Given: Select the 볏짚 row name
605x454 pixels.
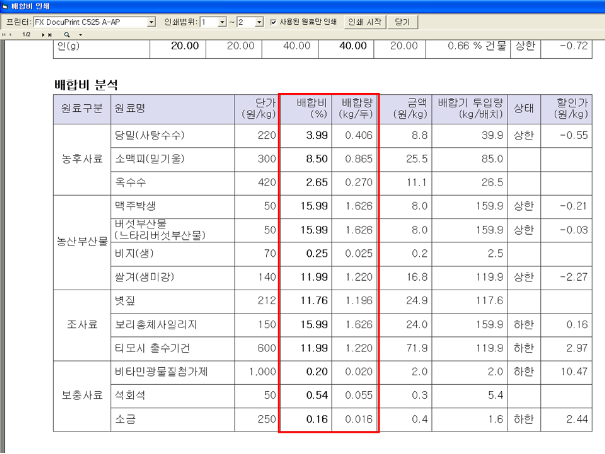Looking at the screenshot, I should pyautogui.click(x=125, y=300).
